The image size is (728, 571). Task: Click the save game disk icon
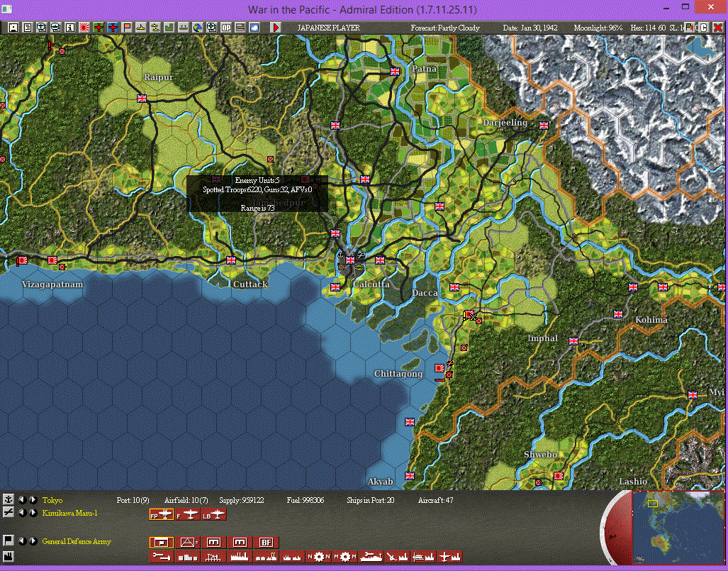[13, 28]
